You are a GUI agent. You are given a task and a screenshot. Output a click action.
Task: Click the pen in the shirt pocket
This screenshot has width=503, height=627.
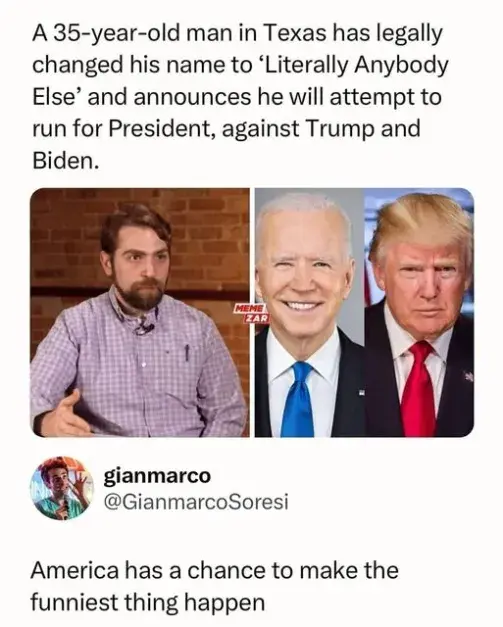point(186,351)
